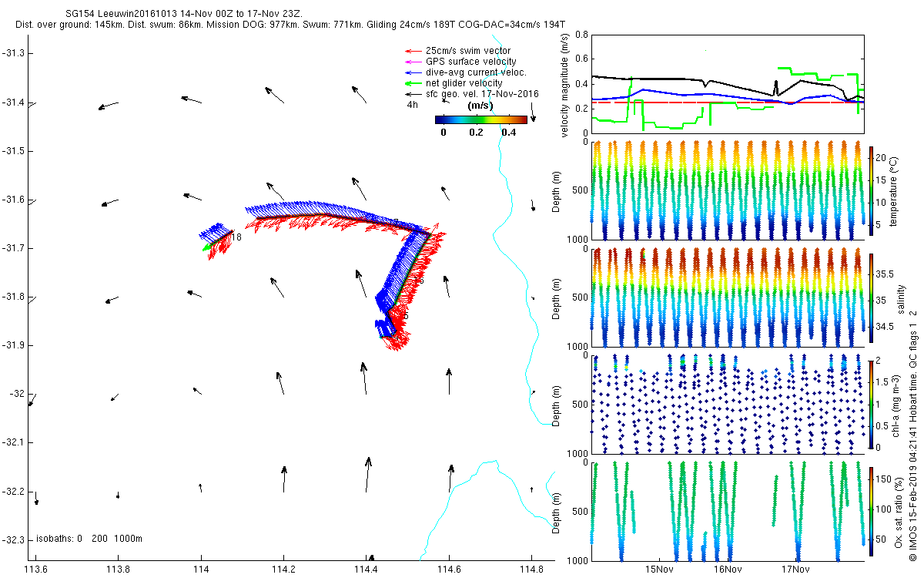
Task: Click the chl-a (mg m-3) colorbar
Action: tap(871, 402)
